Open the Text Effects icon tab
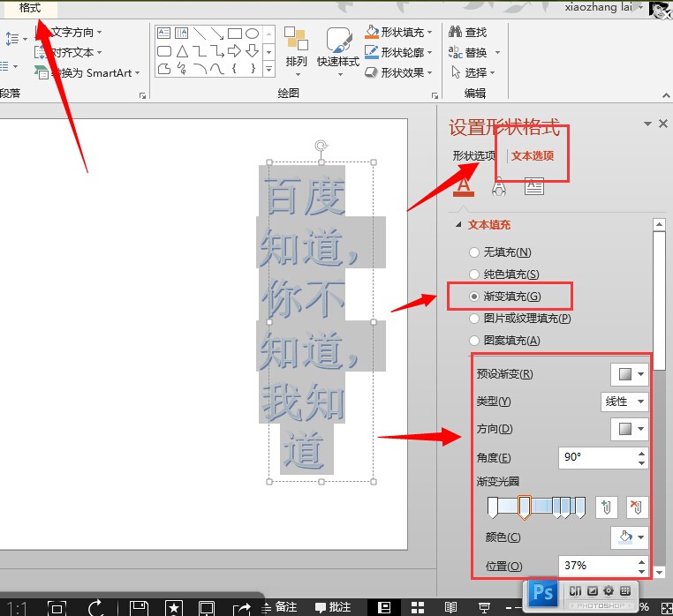 [499, 185]
